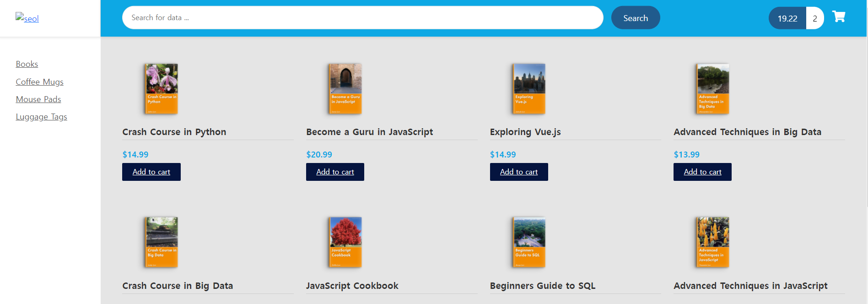Click the Exploring Vue.js book cover

[529, 89]
